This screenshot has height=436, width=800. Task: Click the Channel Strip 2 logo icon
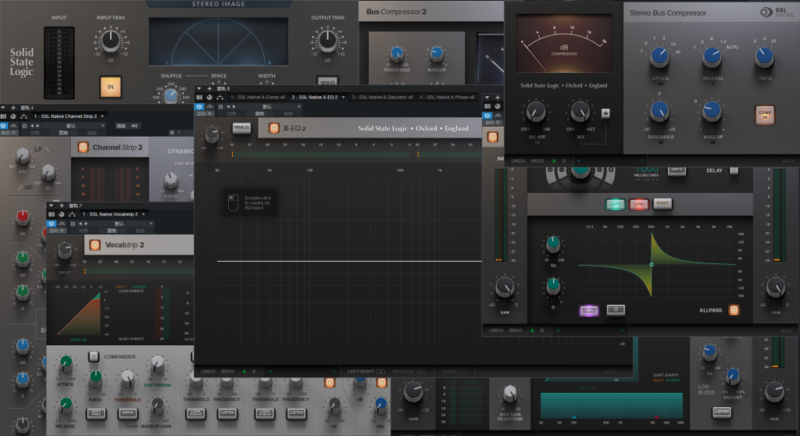click(x=81, y=147)
